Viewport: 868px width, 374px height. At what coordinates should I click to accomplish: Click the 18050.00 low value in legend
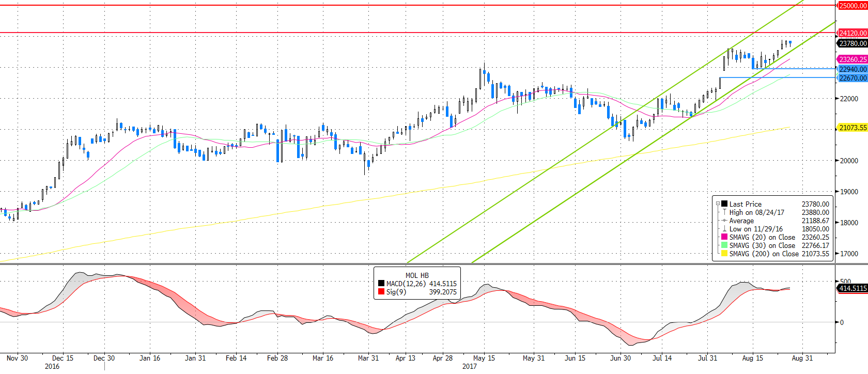click(815, 229)
